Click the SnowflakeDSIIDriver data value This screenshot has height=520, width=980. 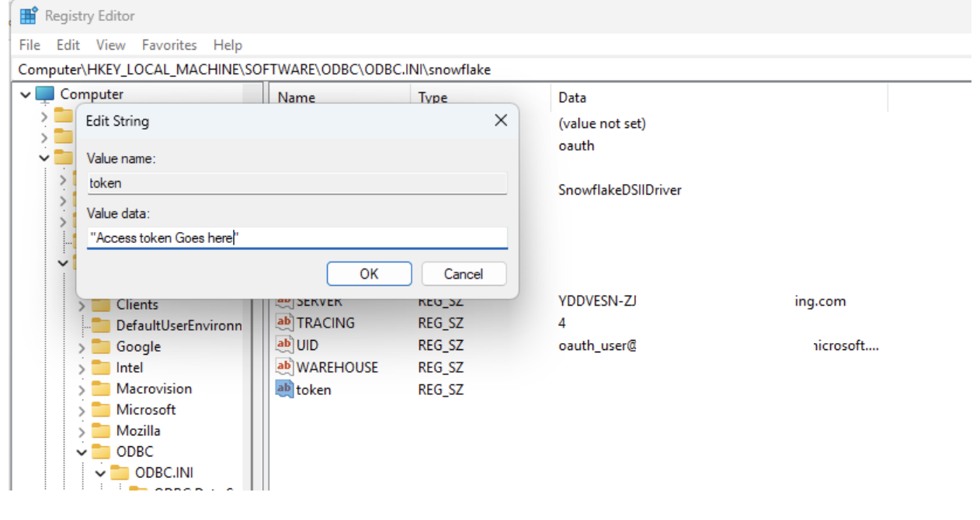coord(620,190)
